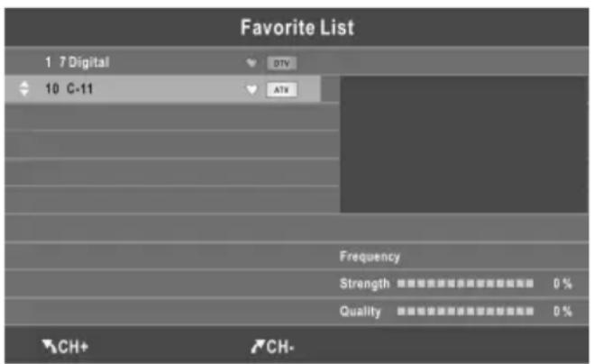Click the Strength 0% value
594x364 pixels.
563,284
